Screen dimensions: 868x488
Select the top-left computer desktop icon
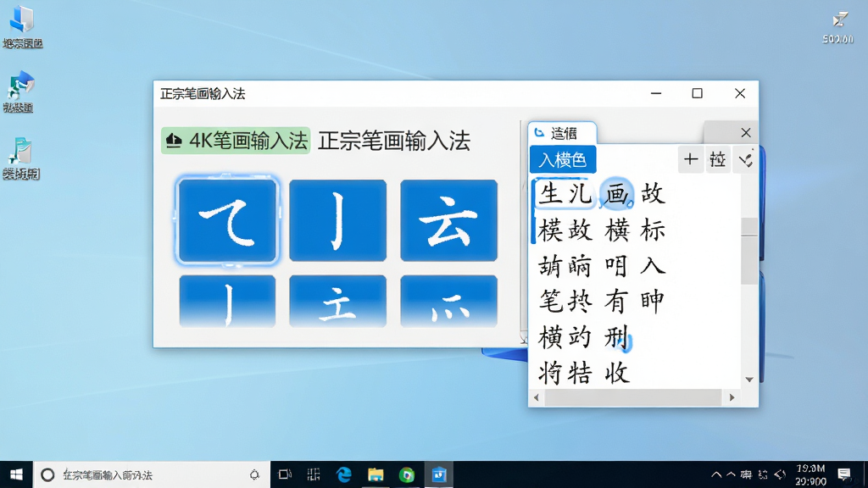(x=22, y=26)
